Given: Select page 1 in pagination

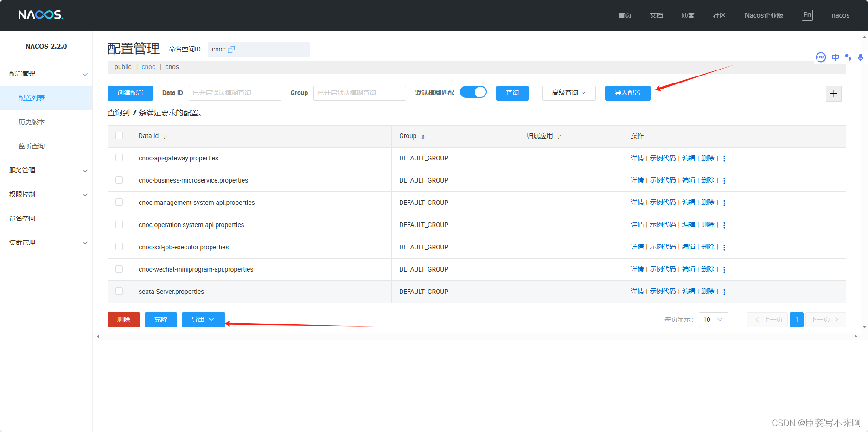Looking at the screenshot, I should tap(797, 319).
